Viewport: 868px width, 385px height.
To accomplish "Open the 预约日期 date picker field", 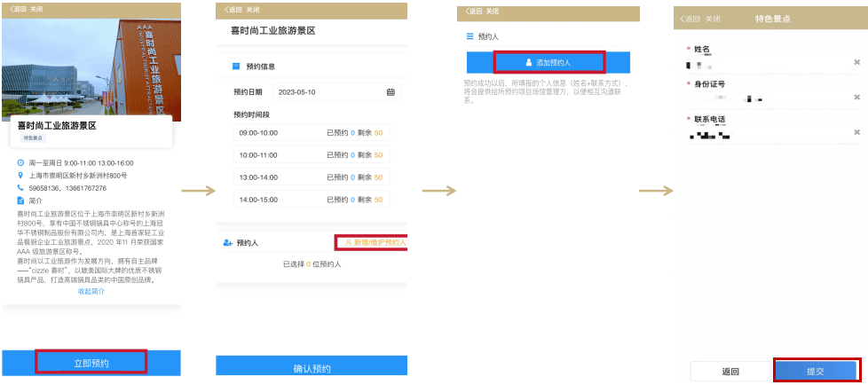I will point(335,92).
